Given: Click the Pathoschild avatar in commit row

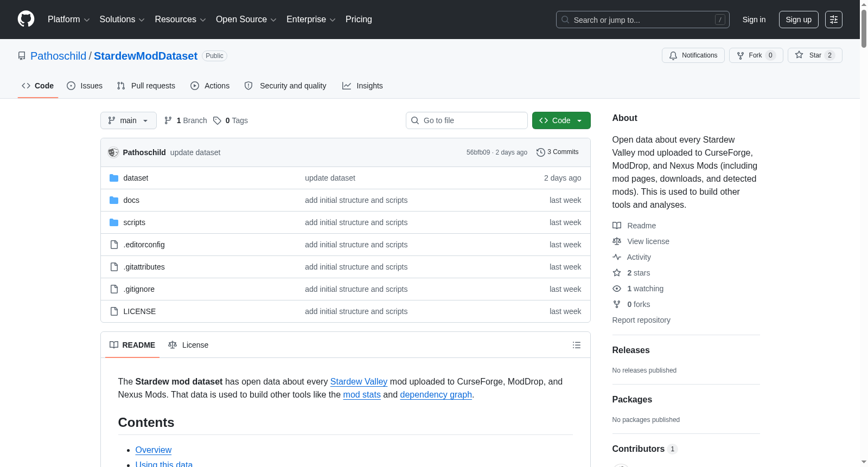Looking at the screenshot, I should [x=113, y=152].
